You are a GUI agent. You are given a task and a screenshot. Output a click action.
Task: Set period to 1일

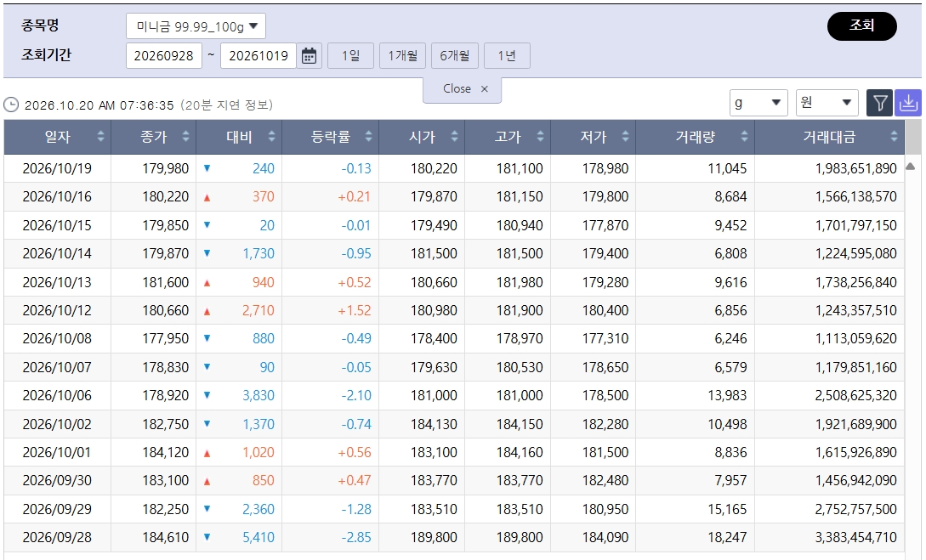tap(351, 56)
